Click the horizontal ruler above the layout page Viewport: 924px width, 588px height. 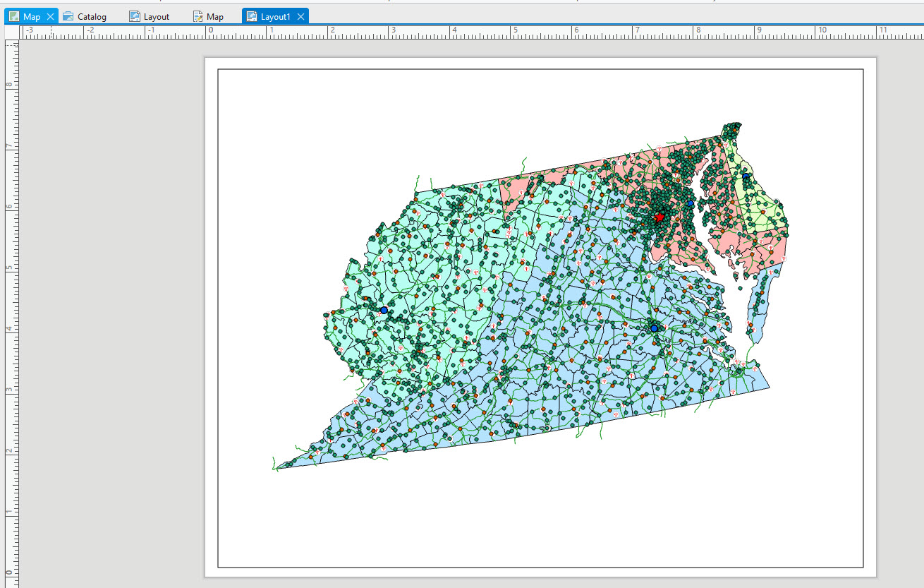(472, 31)
